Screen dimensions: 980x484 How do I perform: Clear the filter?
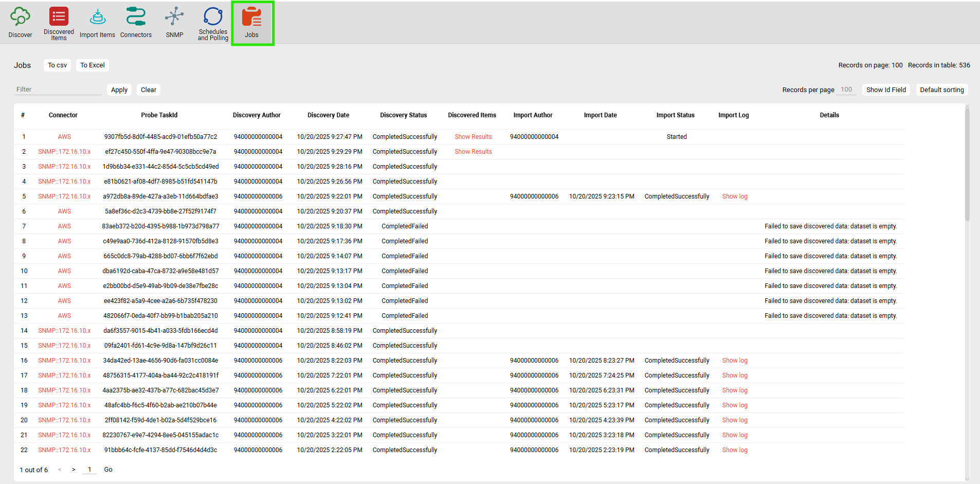pyautogui.click(x=149, y=90)
